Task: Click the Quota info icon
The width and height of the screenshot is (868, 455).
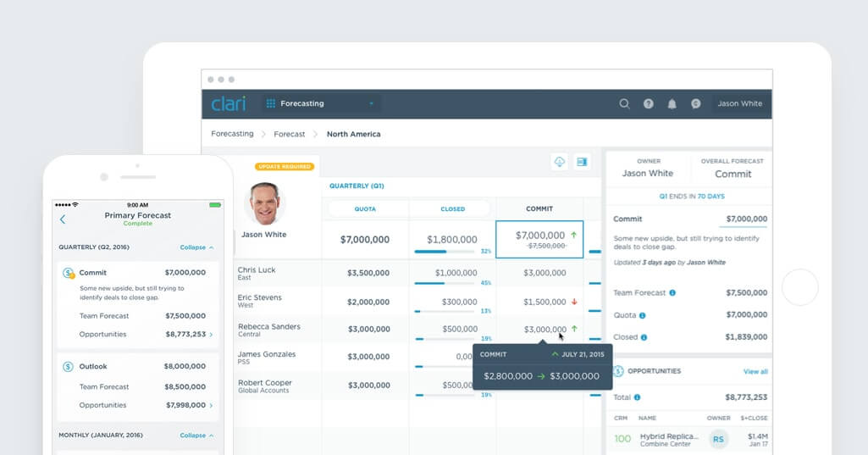Action: click(x=643, y=315)
